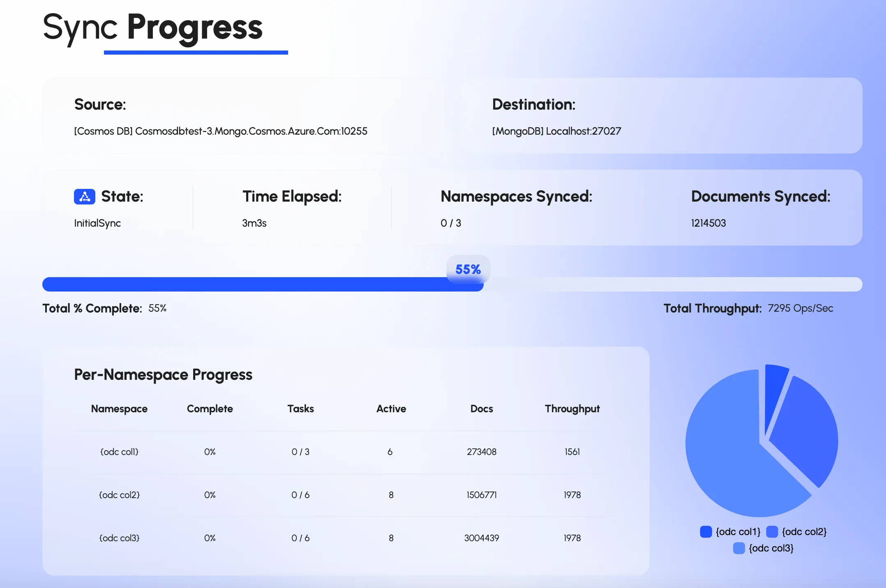Click the active count 8 in col2 row
Viewport: 886px width, 588px height.
click(391, 495)
